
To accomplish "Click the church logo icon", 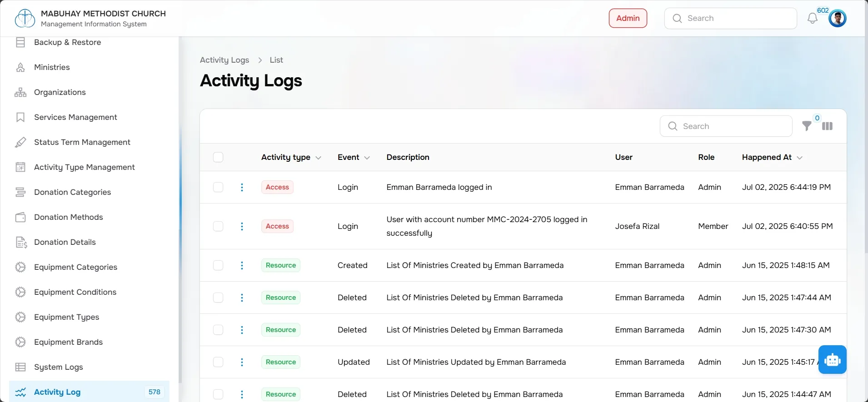I will click(25, 18).
